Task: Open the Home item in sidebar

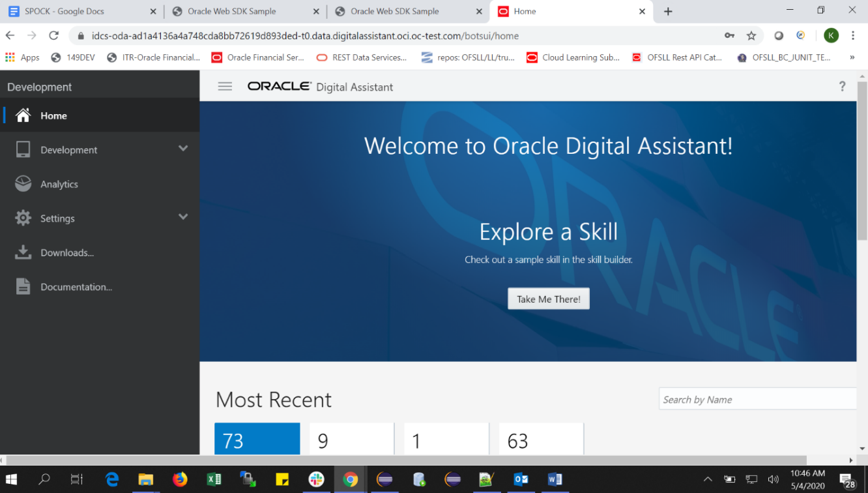Action: 100,115
